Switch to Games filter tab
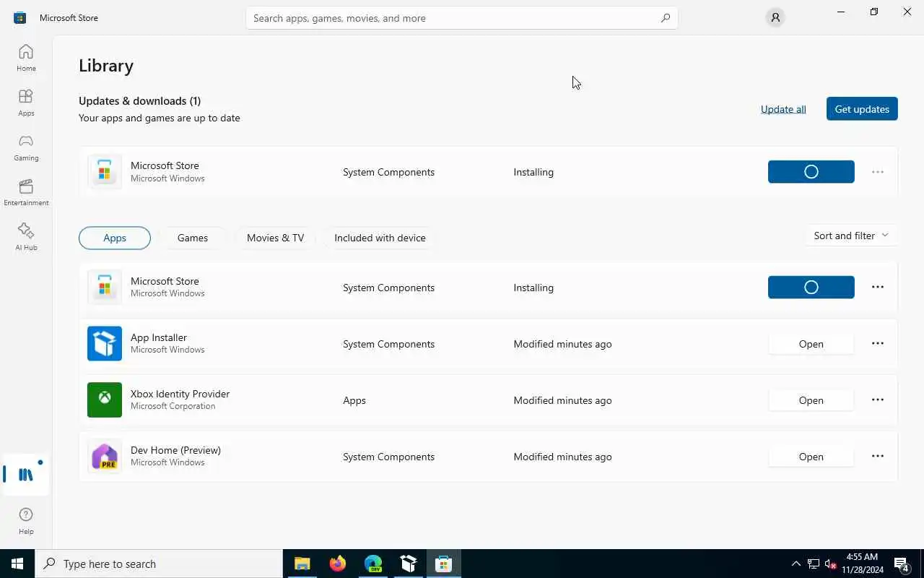Viewport: 924px width, 578px height. [x=193, y=238]
